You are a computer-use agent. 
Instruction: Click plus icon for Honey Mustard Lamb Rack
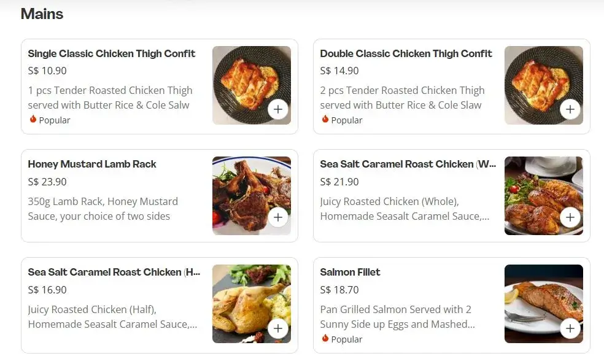[x=278, y=217]
